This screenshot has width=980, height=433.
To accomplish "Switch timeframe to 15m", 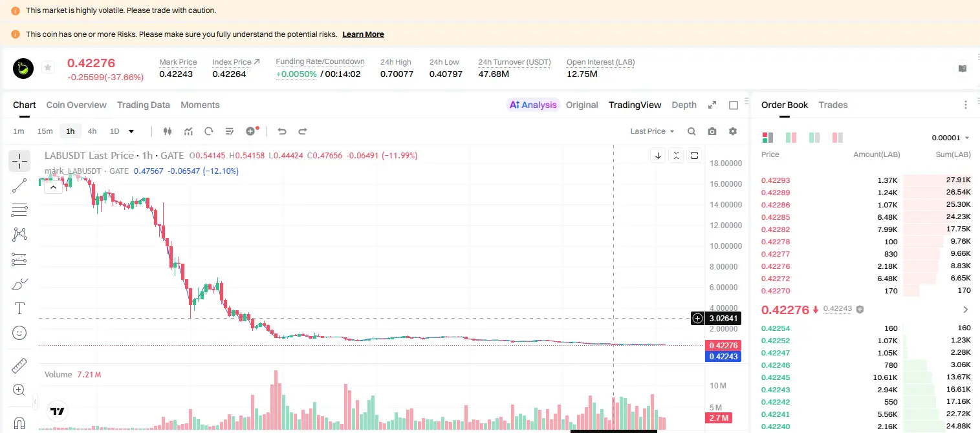I will [45, 131].
